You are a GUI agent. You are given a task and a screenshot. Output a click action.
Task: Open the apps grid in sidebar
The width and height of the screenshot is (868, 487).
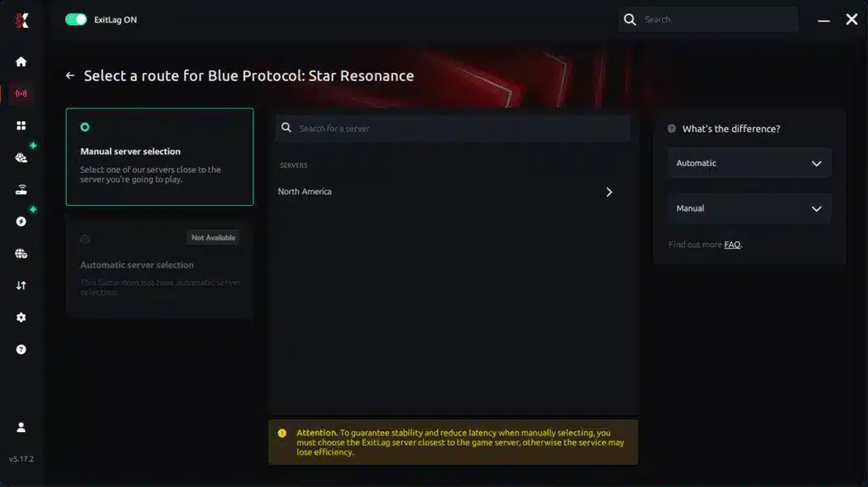coord(21,125)
